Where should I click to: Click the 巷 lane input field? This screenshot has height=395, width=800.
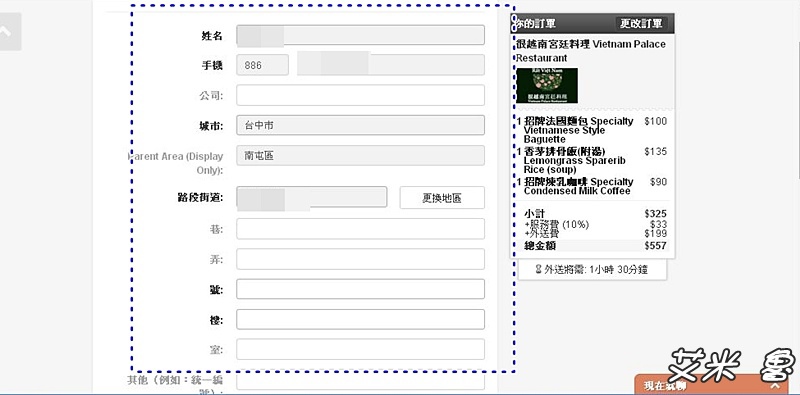click(360, 229)
